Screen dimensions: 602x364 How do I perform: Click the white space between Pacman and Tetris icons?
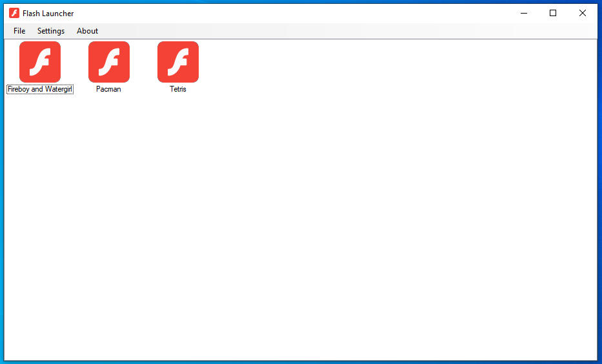tap(144, 62)
